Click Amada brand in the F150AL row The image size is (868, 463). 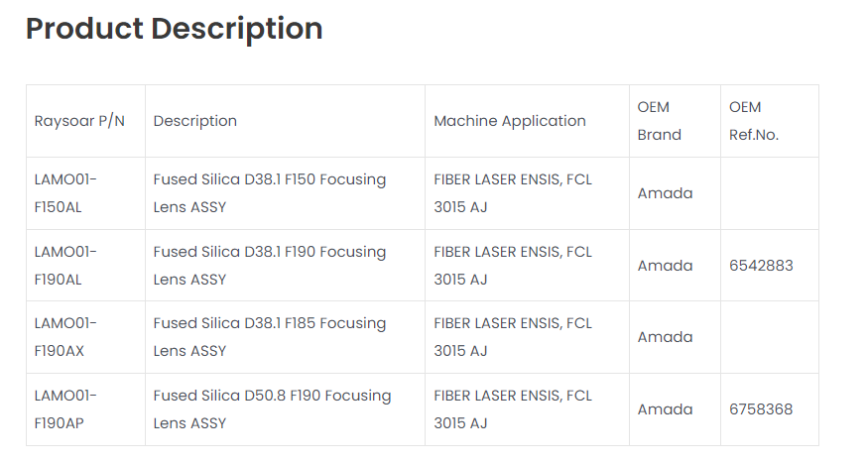(665, 193)
